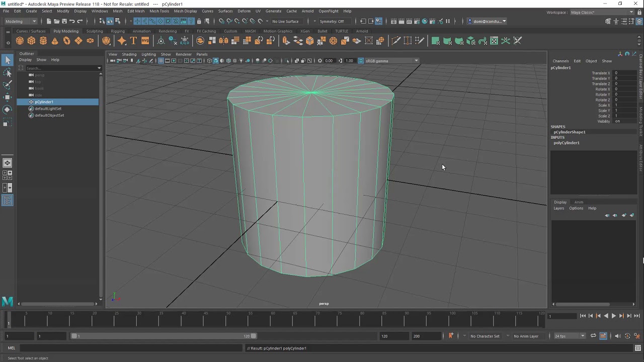This screenshot has height=362, width=644.
Task: Toggle select by object type mode
Action: click(110, 21)
